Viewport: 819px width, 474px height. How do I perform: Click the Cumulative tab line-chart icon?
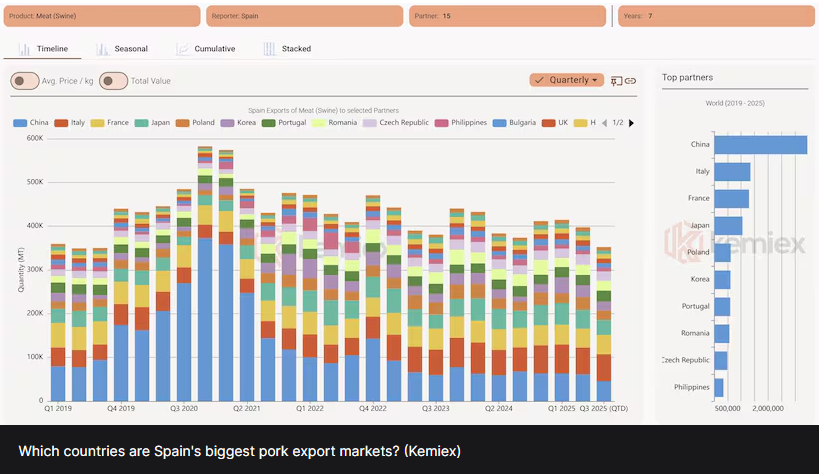click(182, 49)
